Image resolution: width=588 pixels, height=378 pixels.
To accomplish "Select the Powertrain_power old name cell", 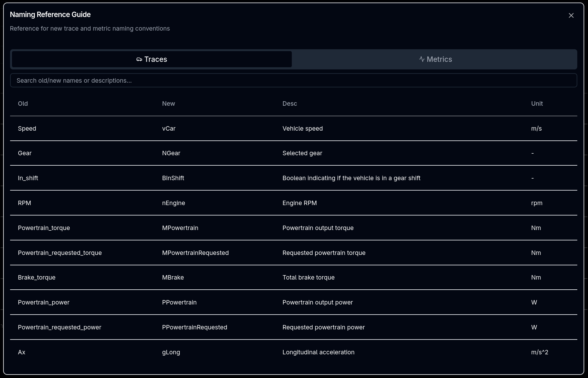I will coord(43,302).
